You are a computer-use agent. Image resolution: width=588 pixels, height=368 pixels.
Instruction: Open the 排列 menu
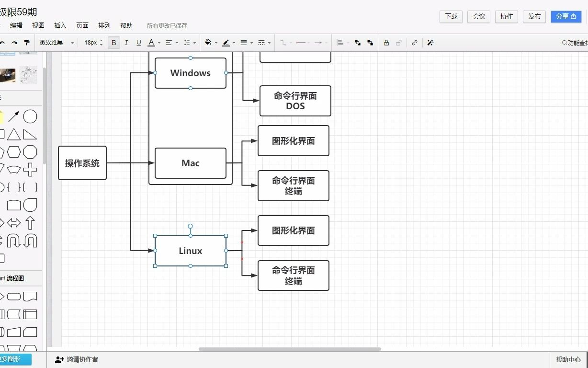coord(104,25)
